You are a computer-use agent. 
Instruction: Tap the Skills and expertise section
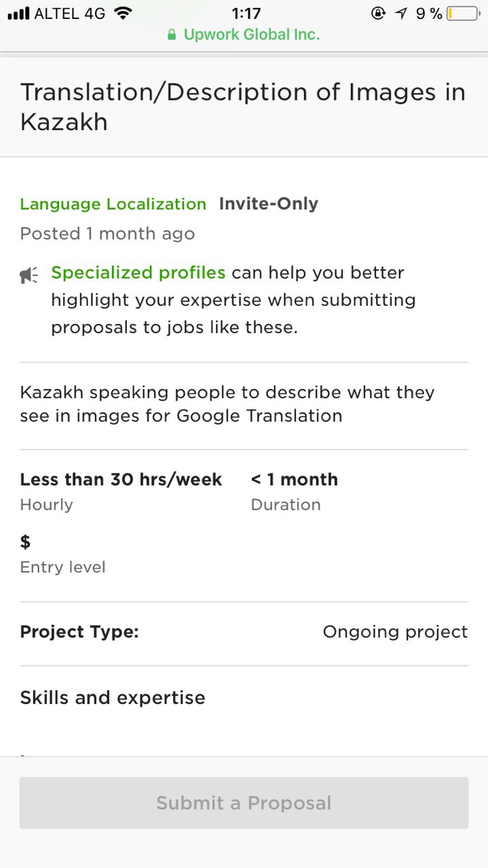click(x=113, y=698)
